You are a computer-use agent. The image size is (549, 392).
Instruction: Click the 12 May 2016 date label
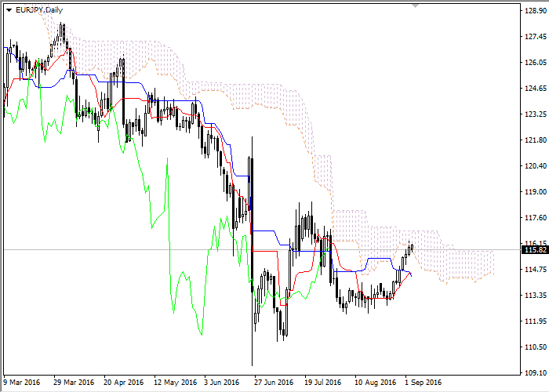pyautogui.click(x=176, y=383)
